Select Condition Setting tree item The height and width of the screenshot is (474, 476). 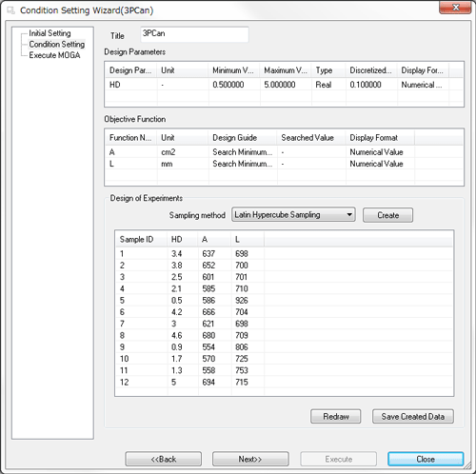coord(57,44)
